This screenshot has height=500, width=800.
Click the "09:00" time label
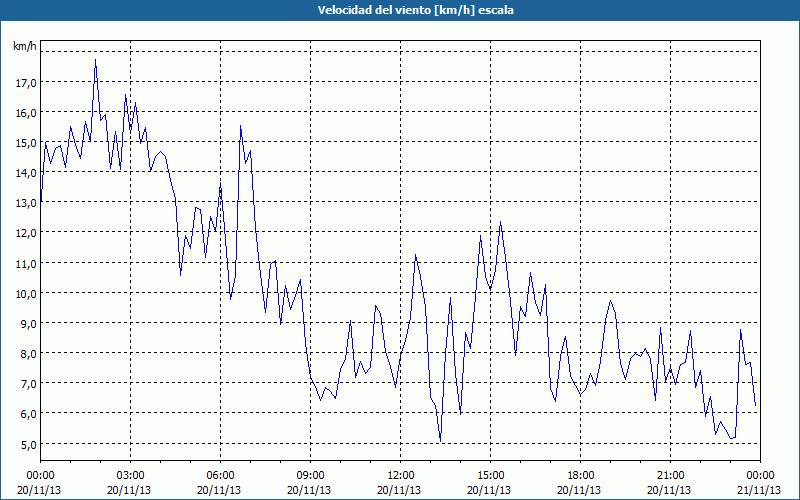pos(310,476)
